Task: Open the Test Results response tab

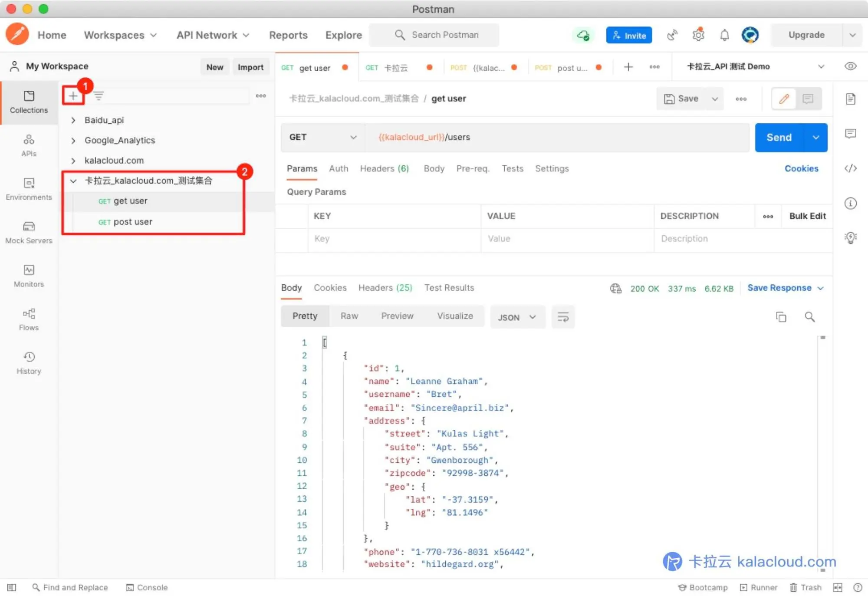Action: pyautogui.click(x=449, y=288)
